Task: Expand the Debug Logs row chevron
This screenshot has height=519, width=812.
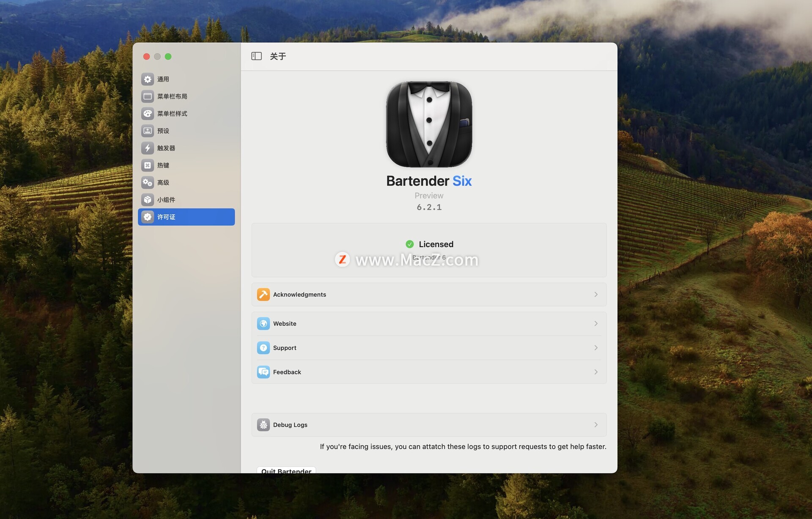Action: 595,425
